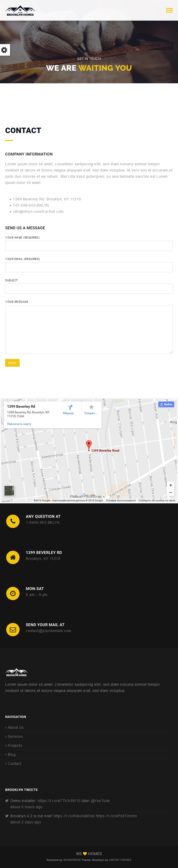
Task: Open the yellow hamburger menu icon
Action: 169,11
